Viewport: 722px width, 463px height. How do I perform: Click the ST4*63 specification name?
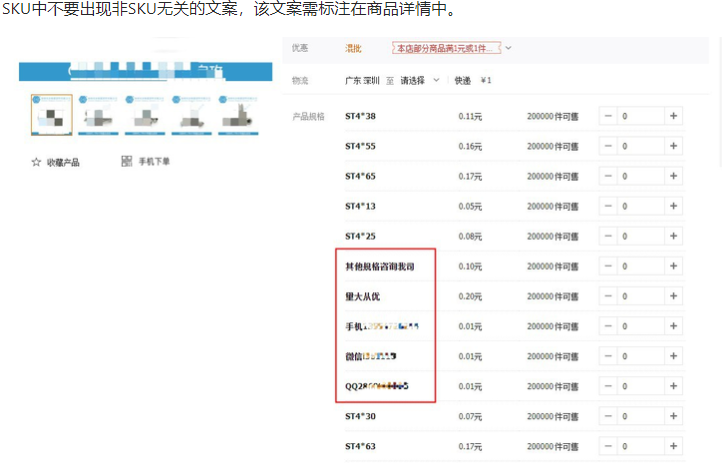pos(360,446)
